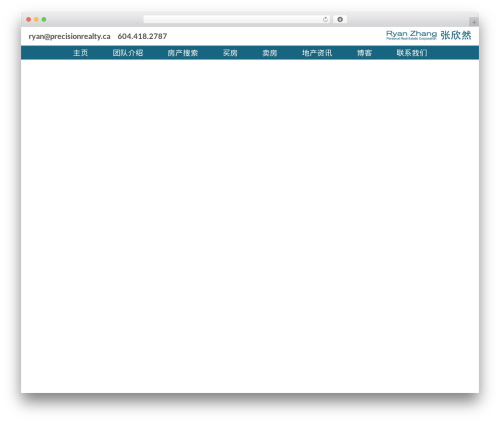Click the ryan@precisionrealty.ca email link
Viewport: 500px width, 423px height.
tap(69, 36)
